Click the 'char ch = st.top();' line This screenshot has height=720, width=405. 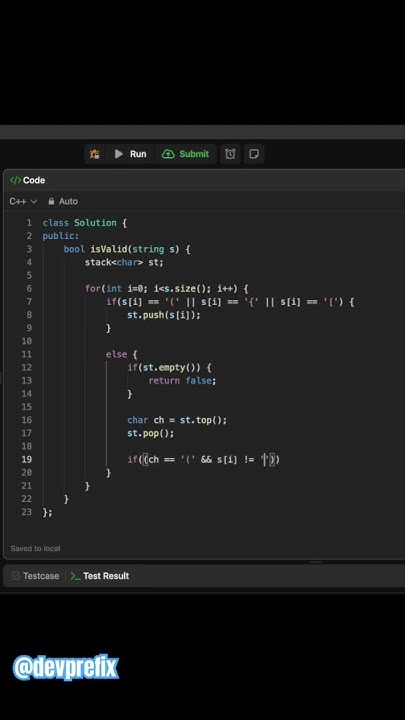point(177,420)
